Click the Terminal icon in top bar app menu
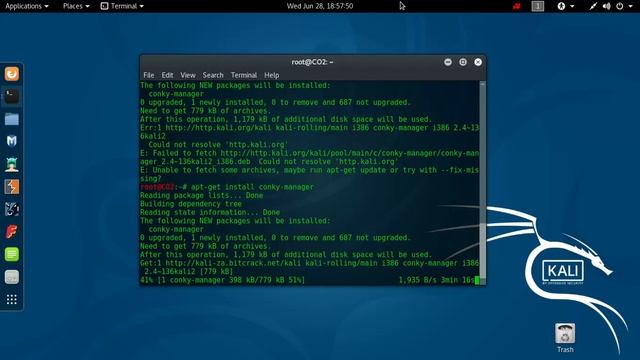The image size is (640, 360). click(x=104, y=6)
